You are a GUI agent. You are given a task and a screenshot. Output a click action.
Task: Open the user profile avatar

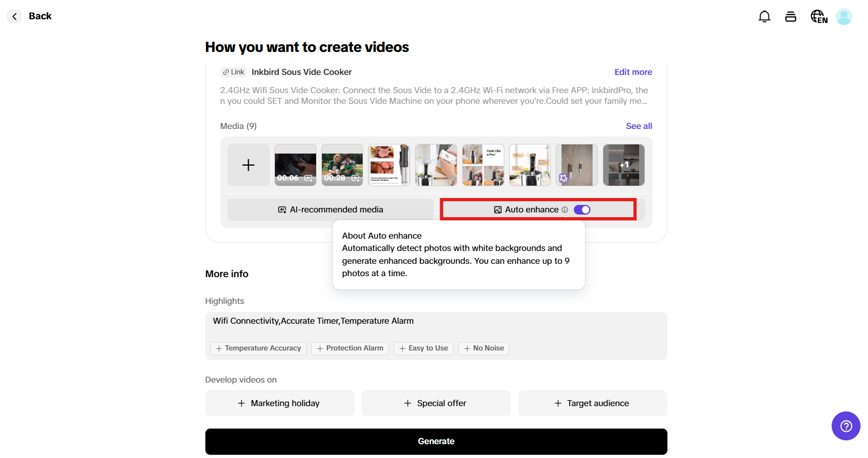[843, 17]
